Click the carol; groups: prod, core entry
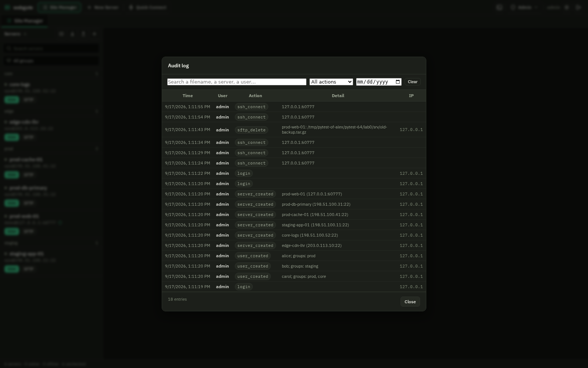 coord(304,276)
